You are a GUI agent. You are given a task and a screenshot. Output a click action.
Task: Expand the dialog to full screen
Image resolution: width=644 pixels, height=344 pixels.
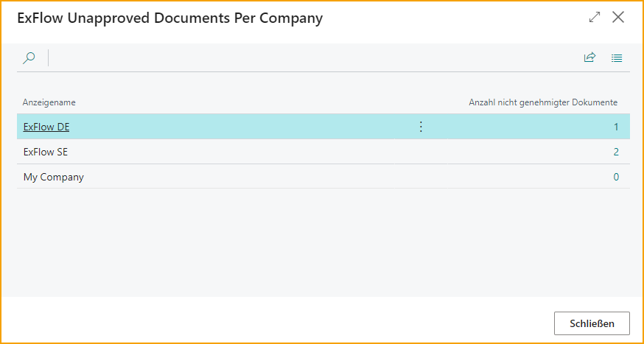(595, 18)
